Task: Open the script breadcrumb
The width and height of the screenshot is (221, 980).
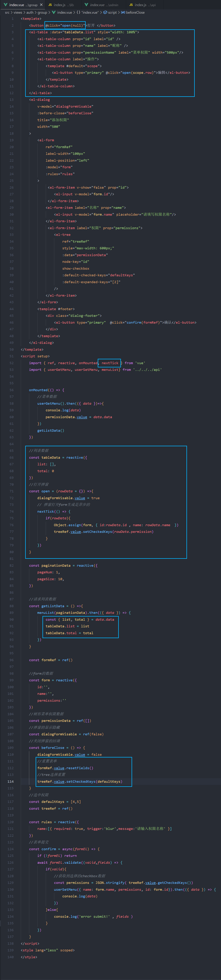Action: (x=112, y=13)
